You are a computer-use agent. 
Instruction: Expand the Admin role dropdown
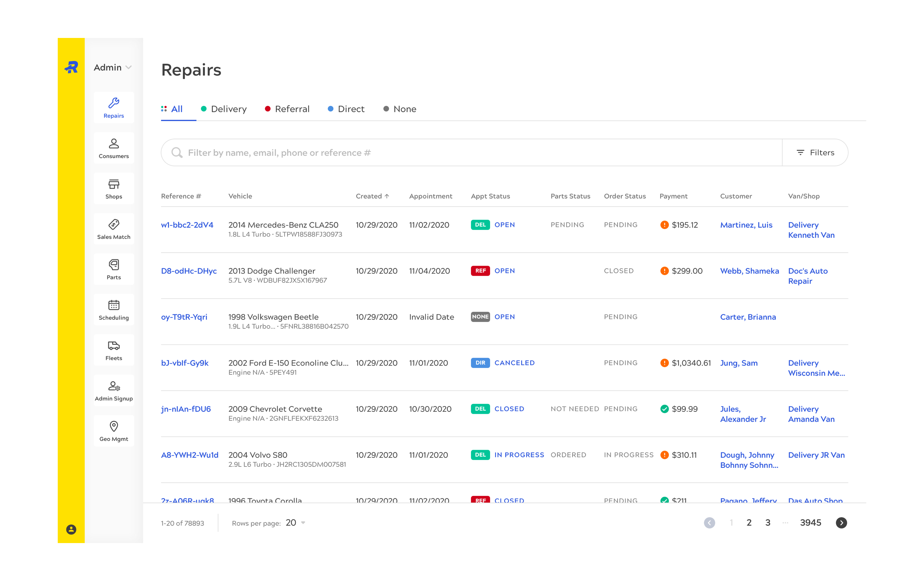113,68
